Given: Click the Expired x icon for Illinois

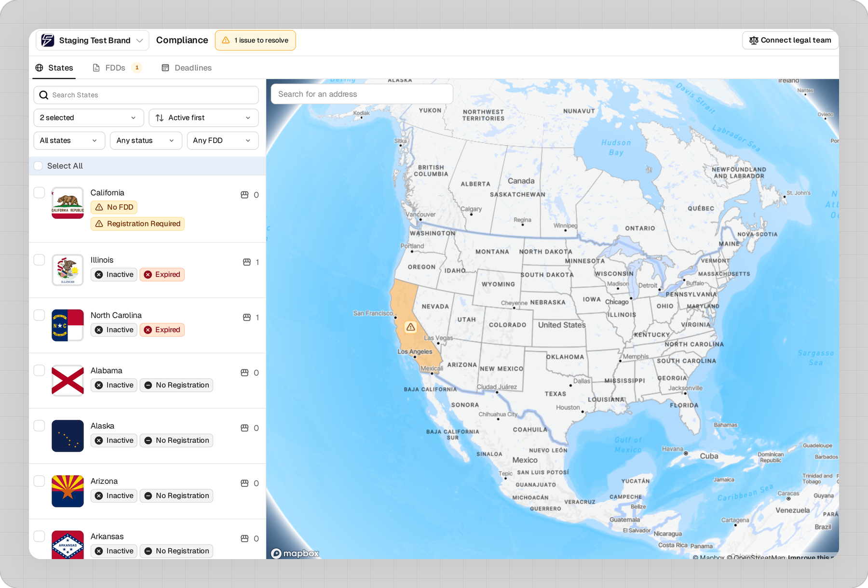Looking at the screenshot, I should (148, 275).
